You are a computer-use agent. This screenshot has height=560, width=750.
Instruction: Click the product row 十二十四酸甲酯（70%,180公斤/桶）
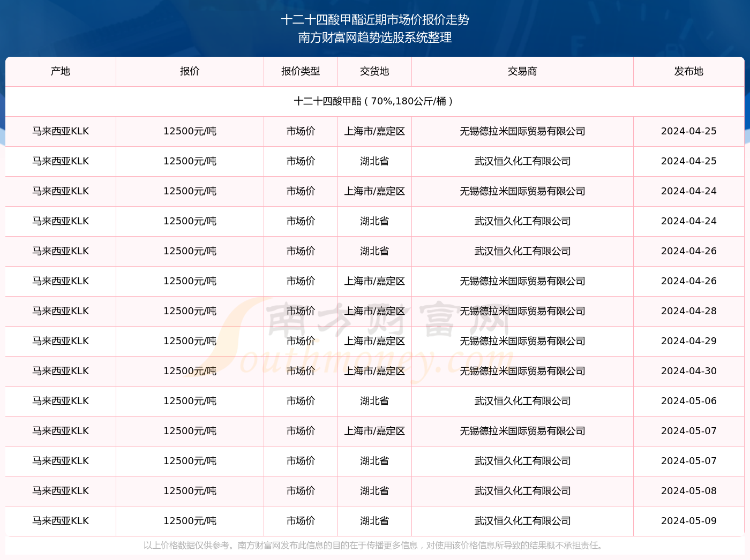coord(375,101)
